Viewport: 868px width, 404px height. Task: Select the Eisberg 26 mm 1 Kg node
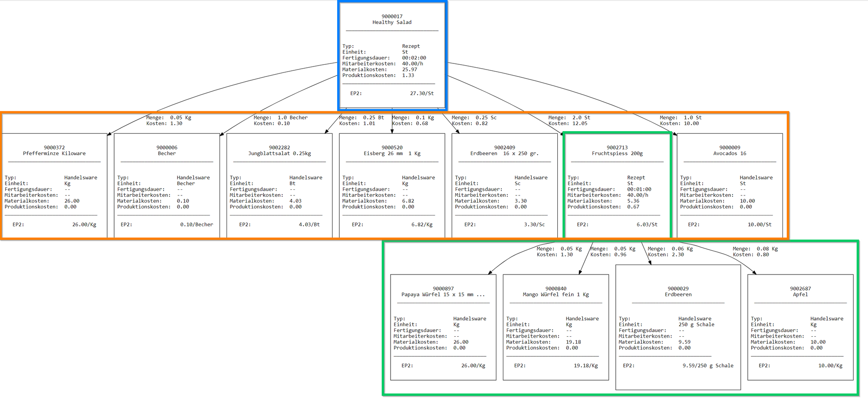point(392,151)
